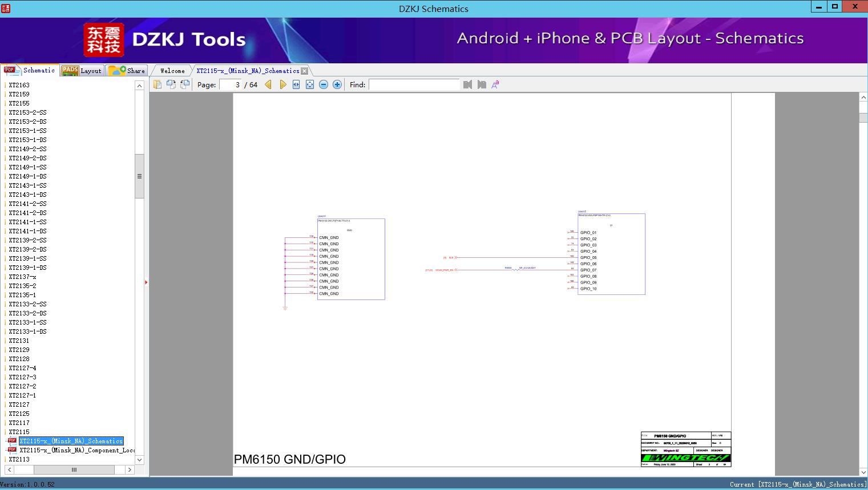The height and width of the screenshot is (490, 868).
Task: Click find previous match icon
Action: point(468,84)
